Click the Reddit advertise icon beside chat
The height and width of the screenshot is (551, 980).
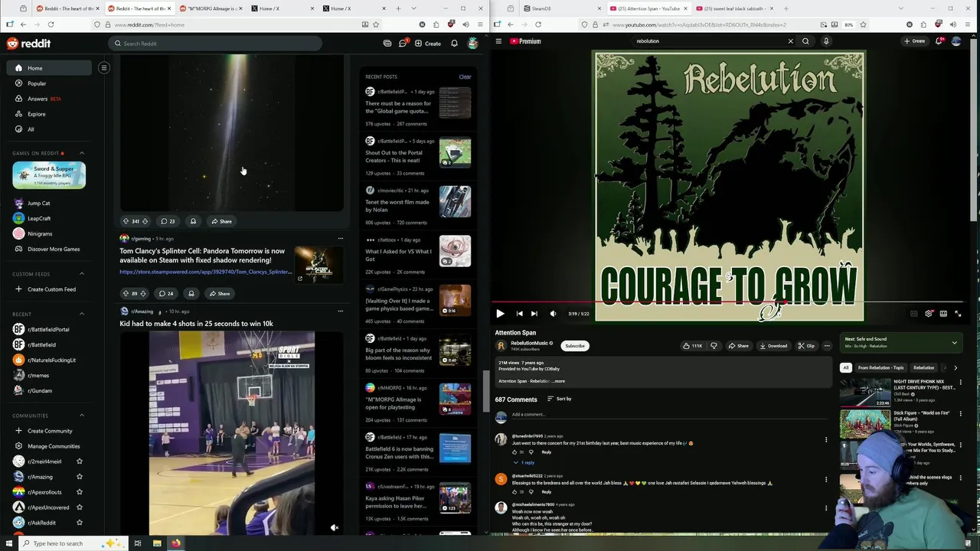point(387,44)
